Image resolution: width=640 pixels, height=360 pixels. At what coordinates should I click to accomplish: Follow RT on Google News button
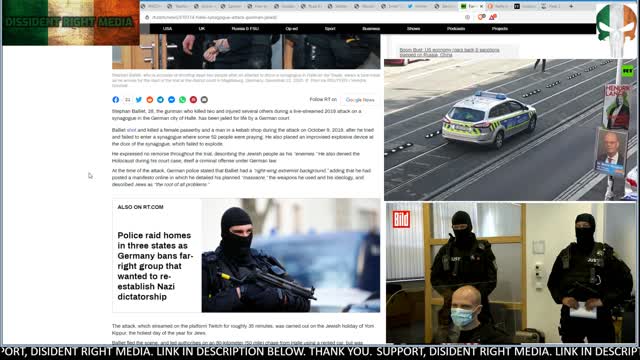(x=360, y=100)
